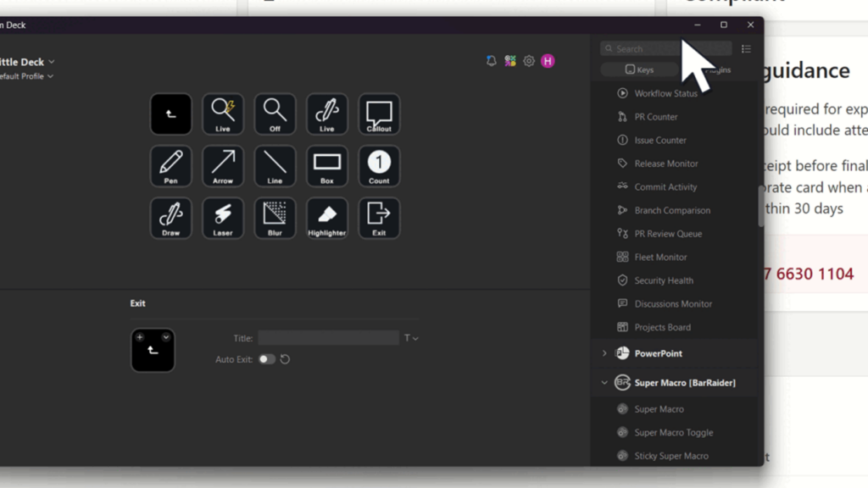Select the Laser key
This screenshot has width=868, height=488.
(223, 218)
